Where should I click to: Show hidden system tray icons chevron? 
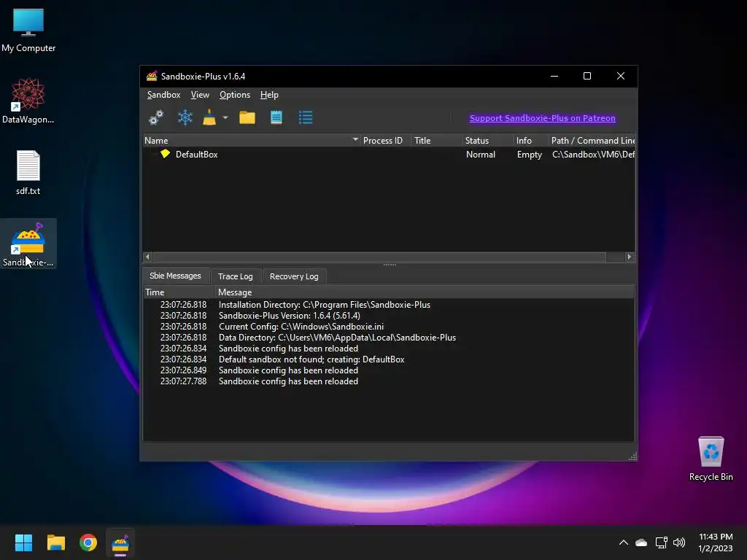pyautogui.click(x=623, y=542)
